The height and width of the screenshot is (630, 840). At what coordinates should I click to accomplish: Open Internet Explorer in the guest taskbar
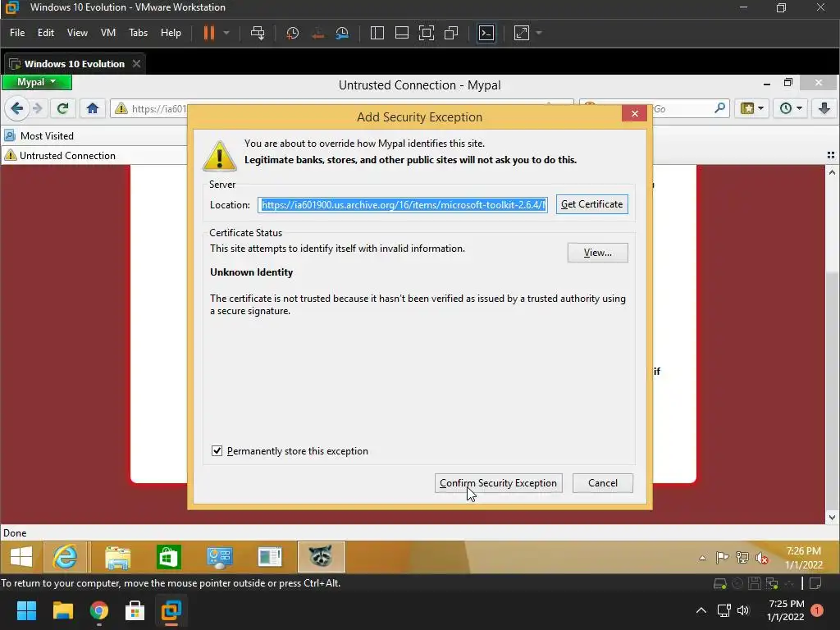pyautogui.click(x=66, y=557)
